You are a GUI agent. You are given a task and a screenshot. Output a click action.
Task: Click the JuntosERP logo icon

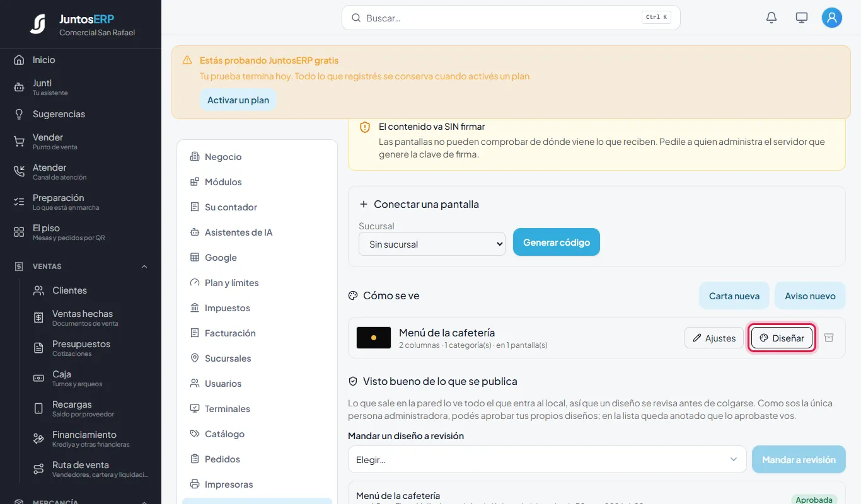[x=38, y=24]
